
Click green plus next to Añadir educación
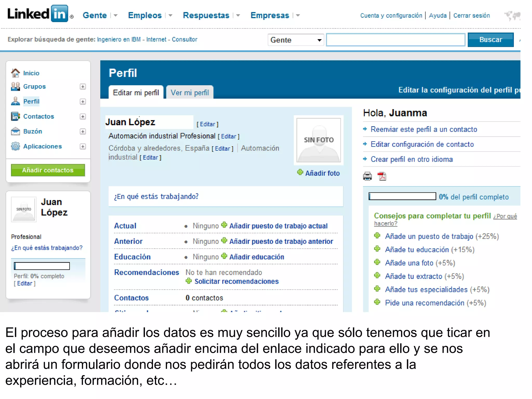tap(224, 256)
